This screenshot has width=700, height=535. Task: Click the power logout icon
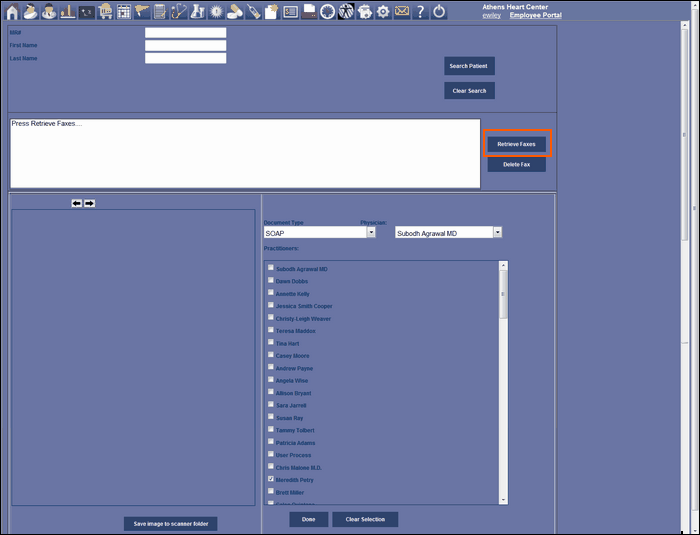point(438,12)
